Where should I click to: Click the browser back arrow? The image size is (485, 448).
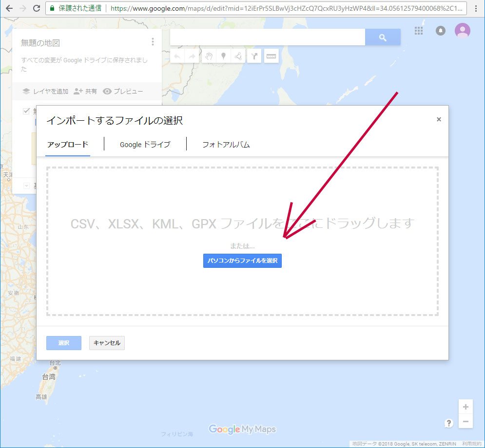9,8
